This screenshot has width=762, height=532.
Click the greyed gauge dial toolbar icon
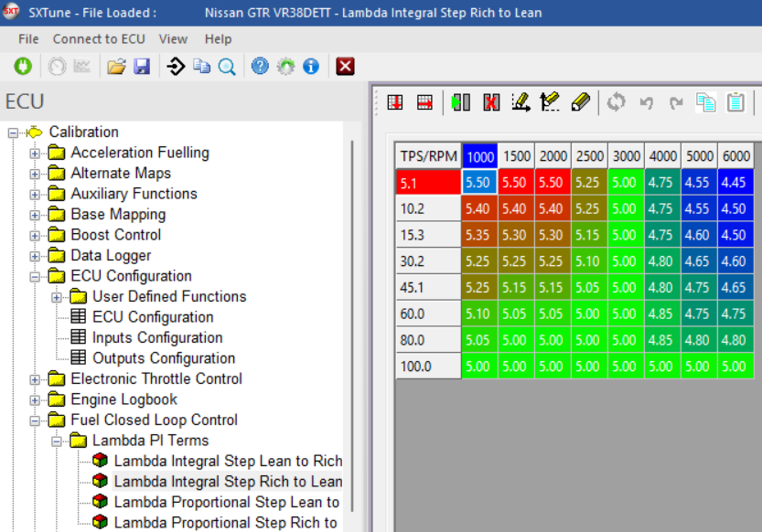click(57, 66)
